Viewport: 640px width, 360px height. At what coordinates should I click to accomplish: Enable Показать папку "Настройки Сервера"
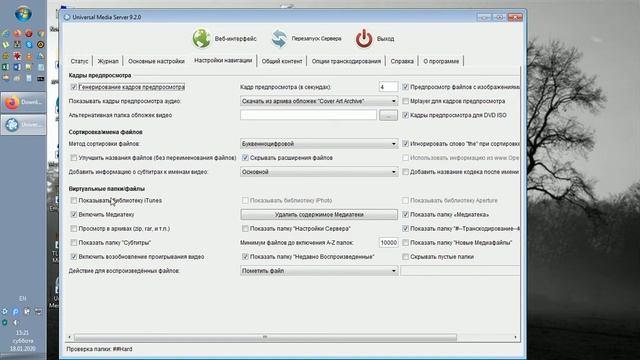(x=245, y=229)
